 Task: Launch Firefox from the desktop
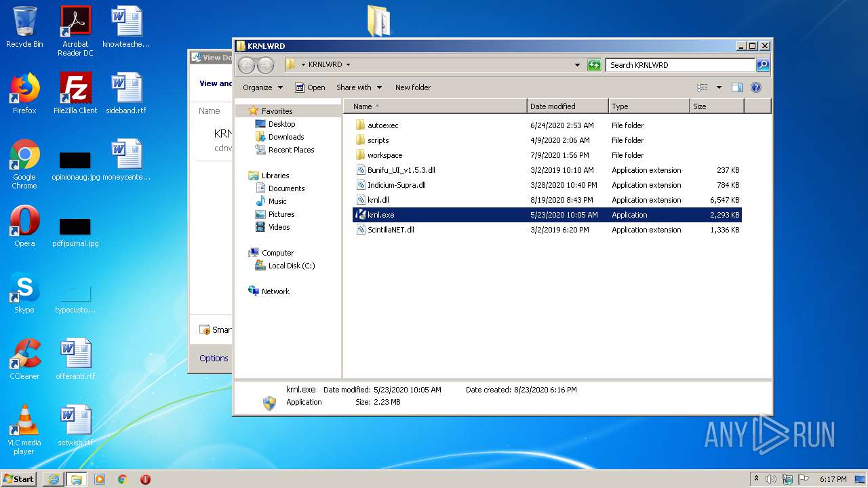[x=24, y=94]
